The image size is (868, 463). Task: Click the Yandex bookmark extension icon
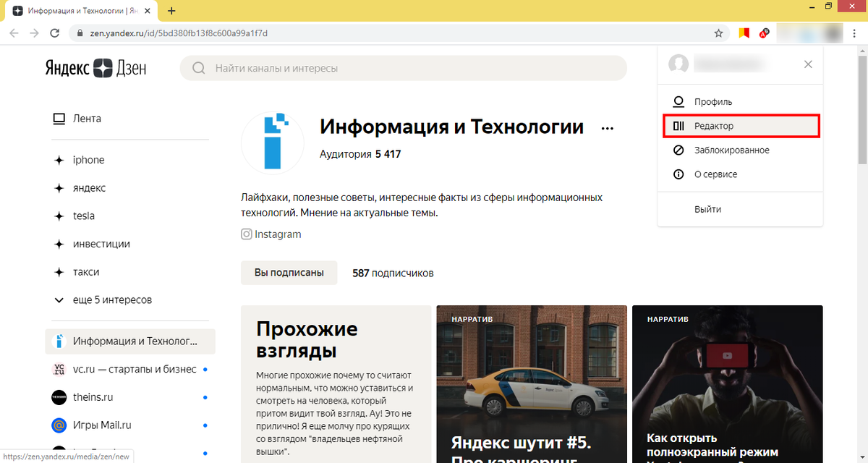coord(744,33)
